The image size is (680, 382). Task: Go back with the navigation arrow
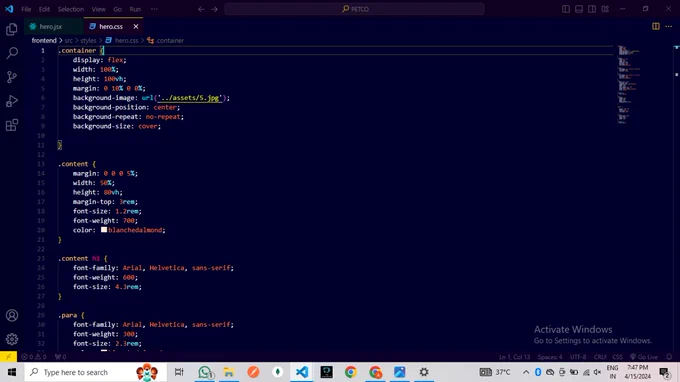pyautogui.click(x=201, y=9)
